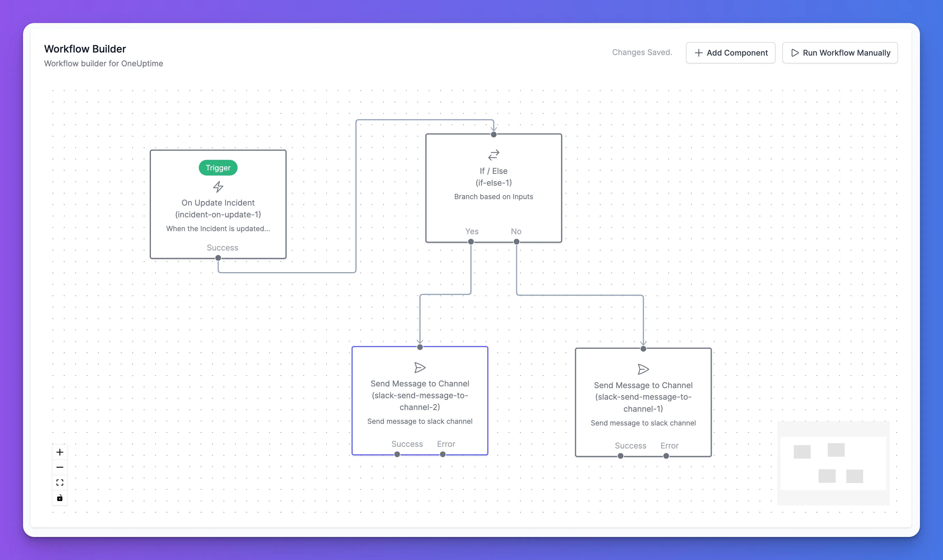Click 'Workflow builder for OneUptime' subtitle
This screenshot has height=560, width=943.
[x=103, y=63]
